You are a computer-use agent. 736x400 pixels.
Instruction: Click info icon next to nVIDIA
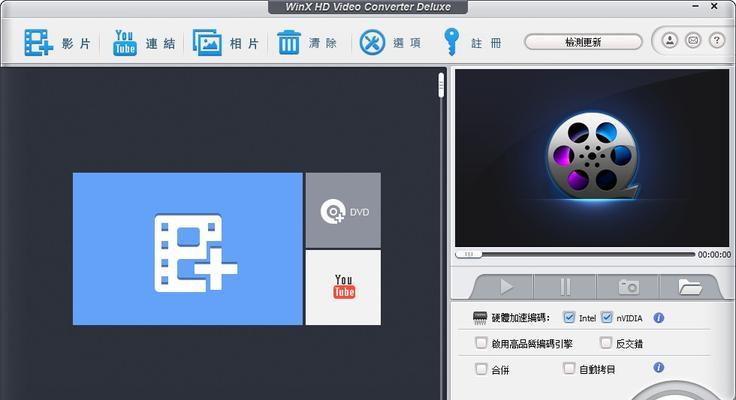pyautogui.click(x=659, y=318)
